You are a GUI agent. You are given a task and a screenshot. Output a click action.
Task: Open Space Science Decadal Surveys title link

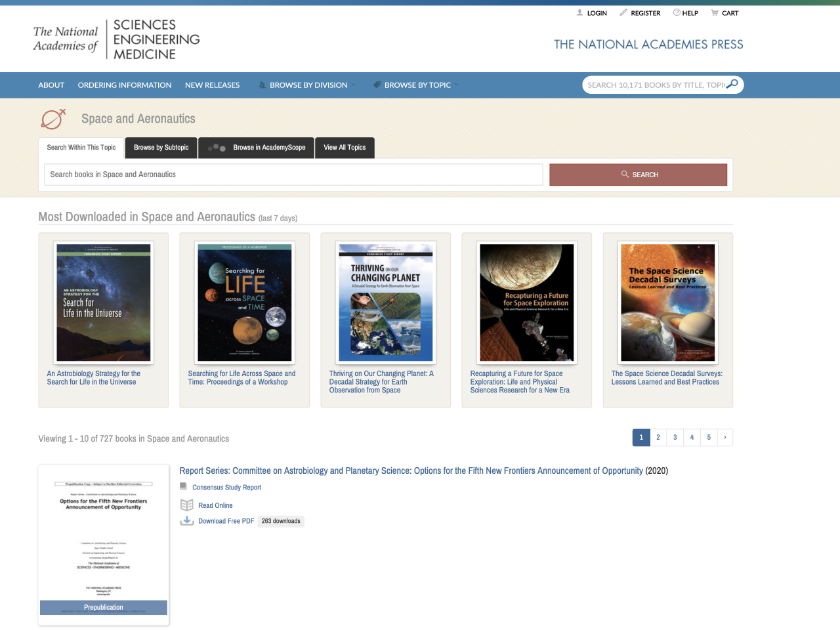click(667, 378)
